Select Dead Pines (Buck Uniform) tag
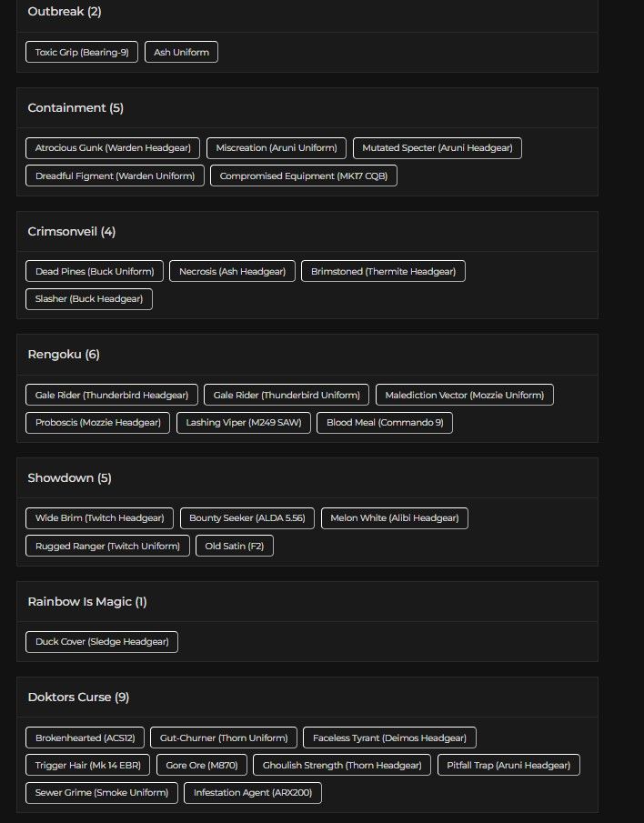 pos(95,271)
